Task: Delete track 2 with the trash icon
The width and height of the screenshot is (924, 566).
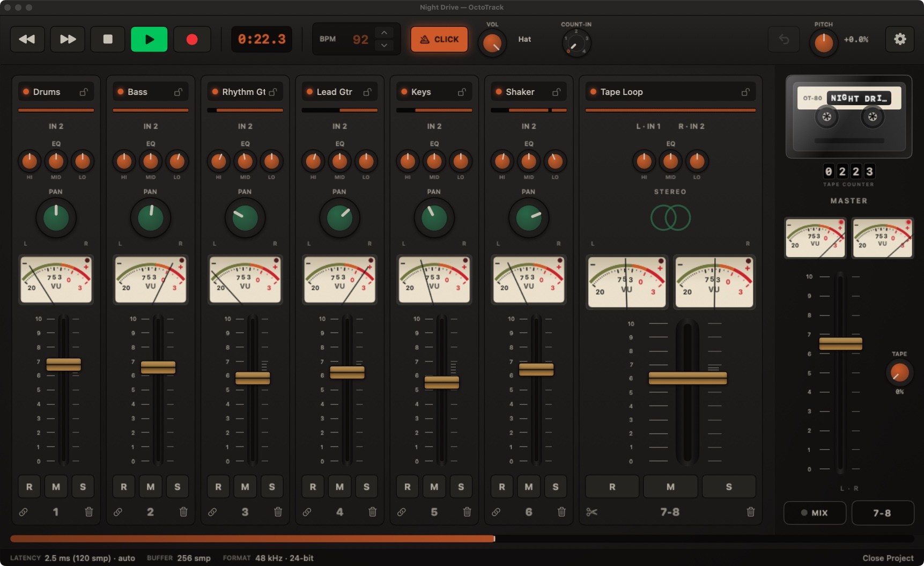Action: coord(183,512)
